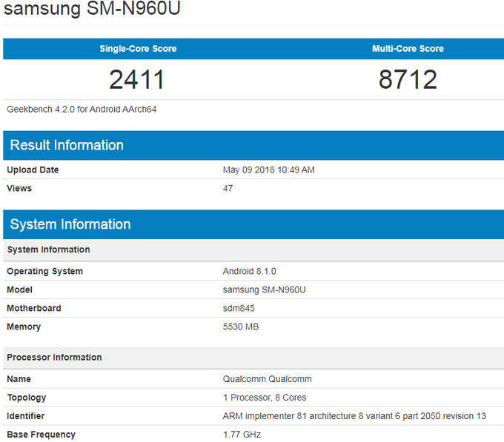504x442 pixels.
Task: Click the single-core score value 2411
Action: click(x=138, y=79)
